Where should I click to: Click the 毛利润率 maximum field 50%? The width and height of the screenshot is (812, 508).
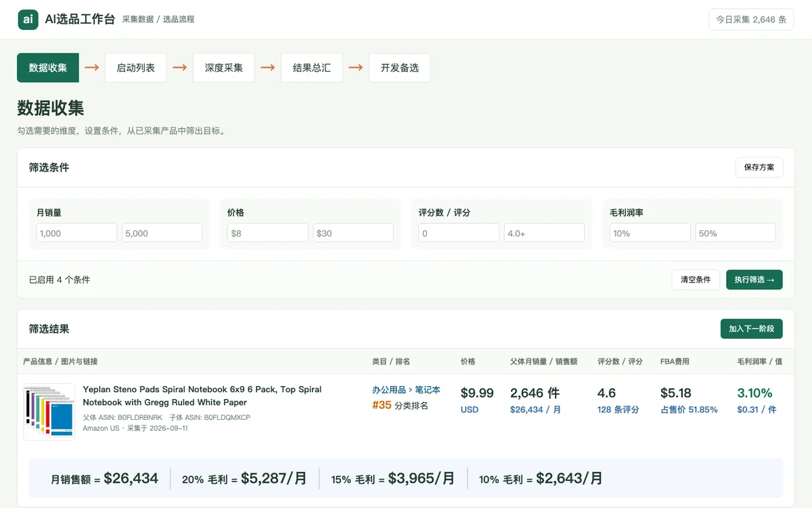point(736,233)
